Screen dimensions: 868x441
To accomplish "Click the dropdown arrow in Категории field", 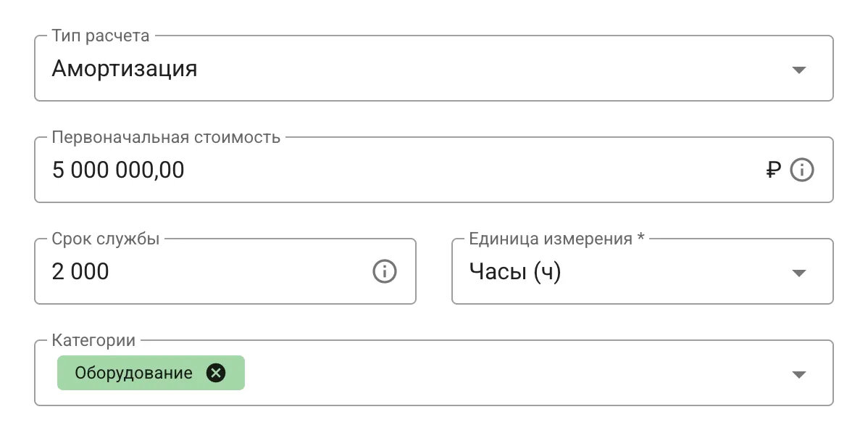I will coord(799,374).
